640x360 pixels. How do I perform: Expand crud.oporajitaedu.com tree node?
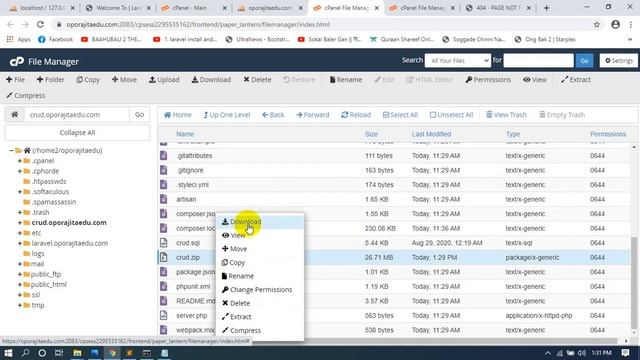coord(20,222)
